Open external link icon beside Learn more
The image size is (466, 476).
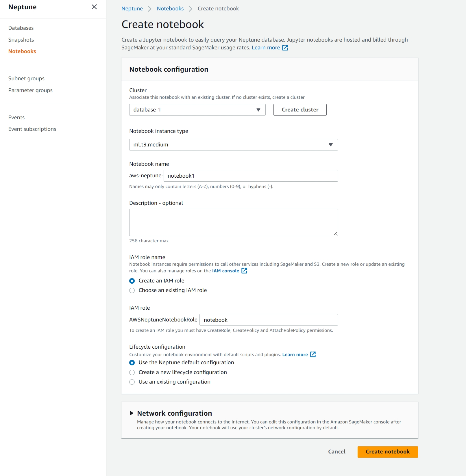pos(285,48)
